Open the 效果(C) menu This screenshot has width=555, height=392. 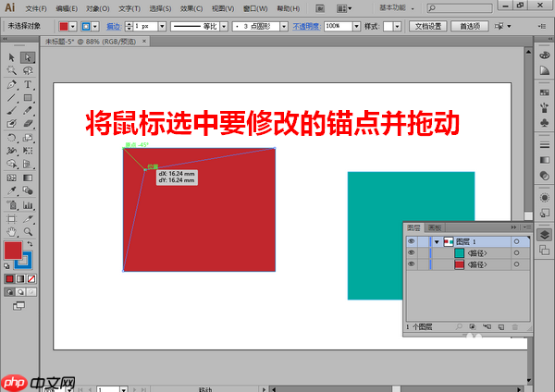click(191, 8)
